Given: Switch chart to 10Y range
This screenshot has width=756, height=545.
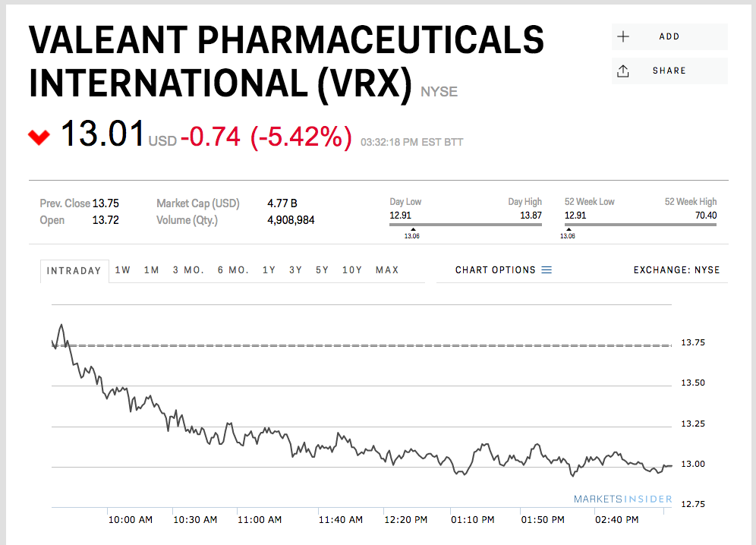Looking at the screenshot, I should [352, 270].
